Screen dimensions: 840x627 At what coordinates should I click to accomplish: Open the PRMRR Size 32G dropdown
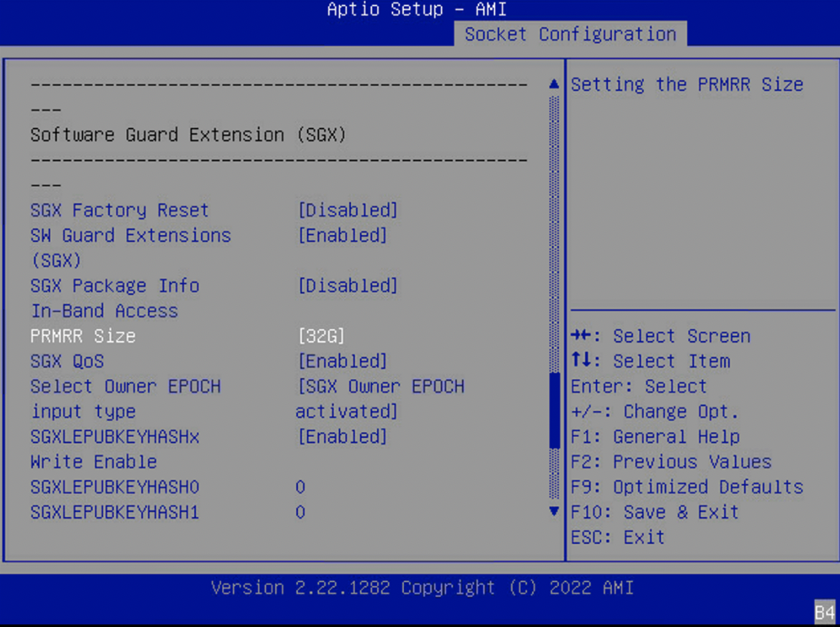click(x=321, y=337)
